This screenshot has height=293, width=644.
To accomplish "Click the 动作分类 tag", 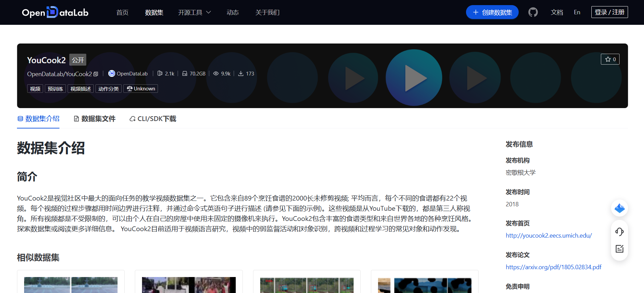I will pyautogui.click(x=108, y=89).
